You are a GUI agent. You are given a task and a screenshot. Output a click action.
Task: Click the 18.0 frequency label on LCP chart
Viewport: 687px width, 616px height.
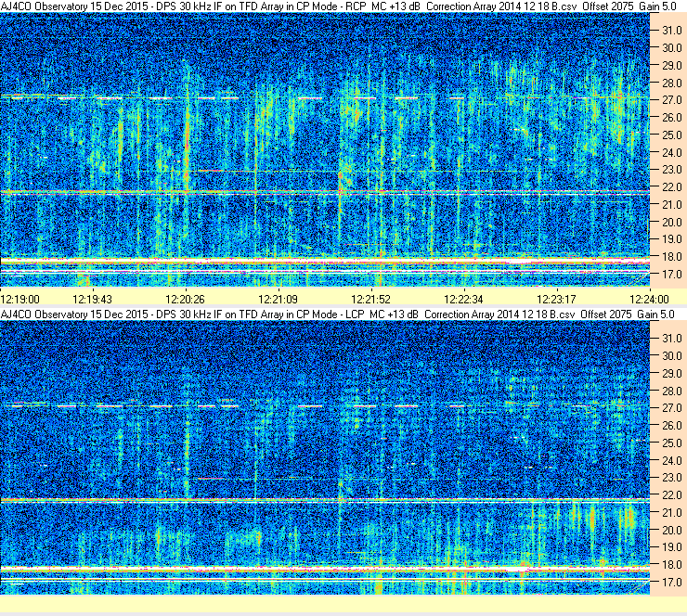(x=671, y=564)
